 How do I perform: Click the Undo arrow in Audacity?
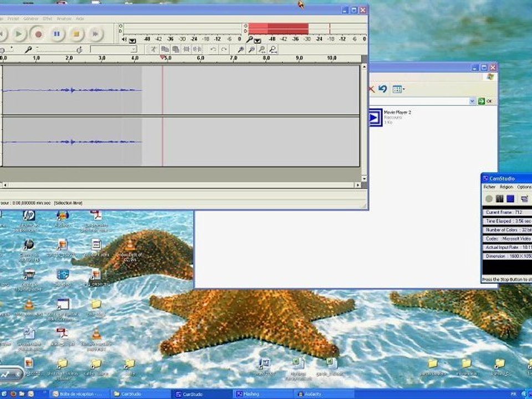point(213,49)
